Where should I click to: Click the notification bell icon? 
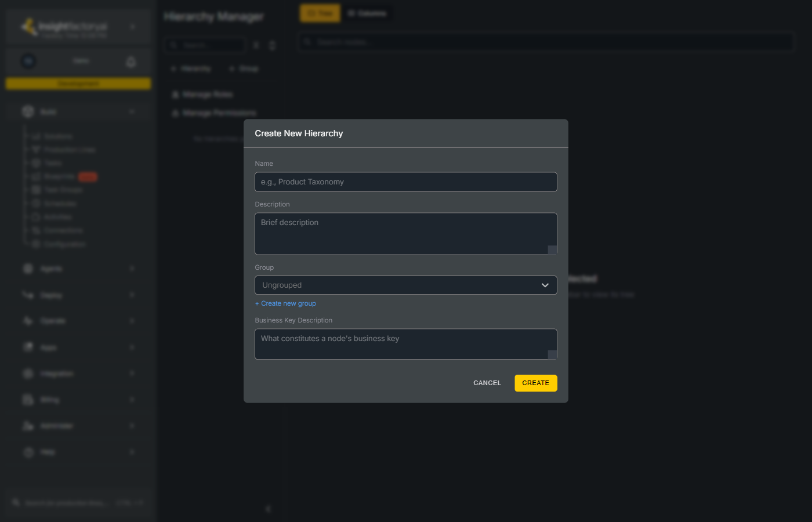tap(130, 61)
